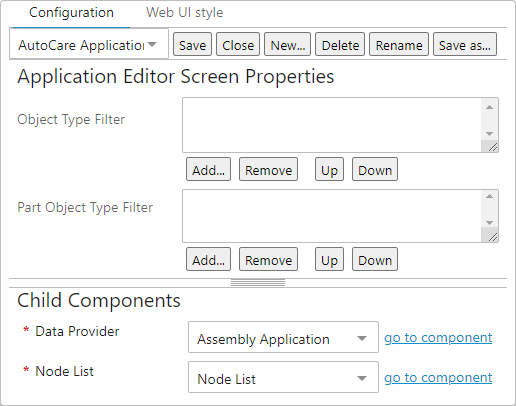Click inside the Object Type Filter list box

click(332, 125)
